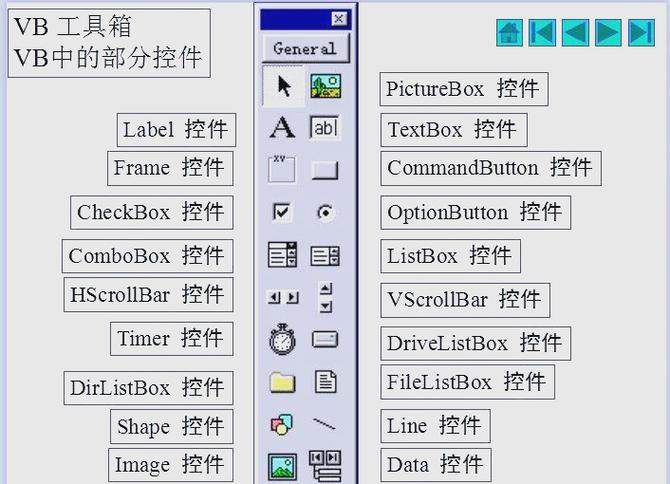Click the 'HScrollBar 控件' label
670x484 pixels.
tap(148, 295)
